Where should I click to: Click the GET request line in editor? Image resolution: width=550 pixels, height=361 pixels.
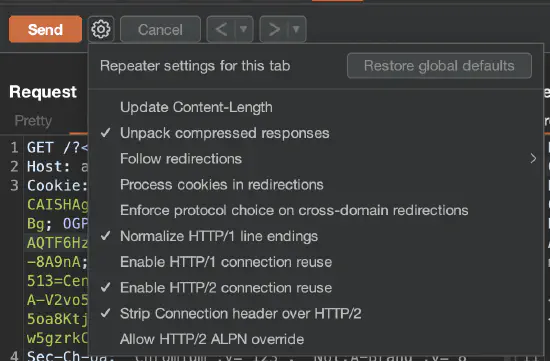tap(57, 148)
